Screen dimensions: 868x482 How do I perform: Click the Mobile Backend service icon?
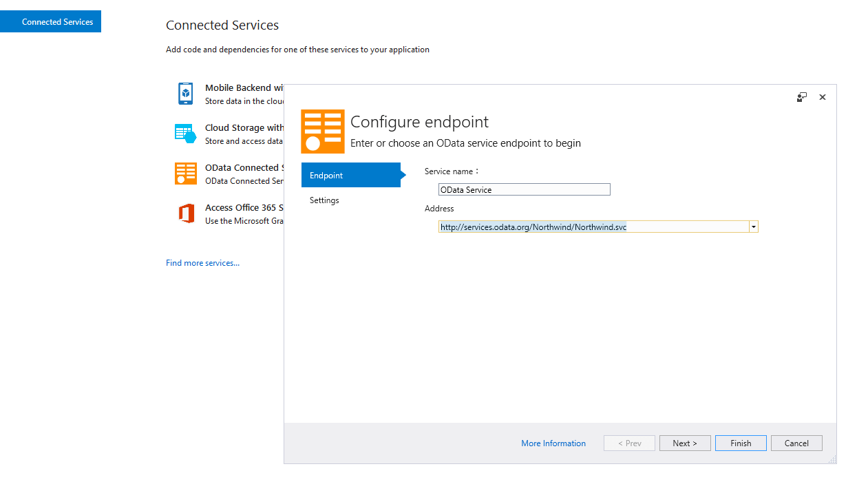(x=185, y=94)
